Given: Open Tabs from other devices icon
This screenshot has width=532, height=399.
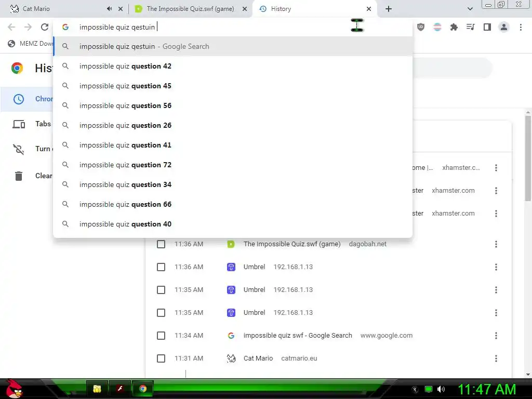Looking at the screenshot, I should pos(19,124).
